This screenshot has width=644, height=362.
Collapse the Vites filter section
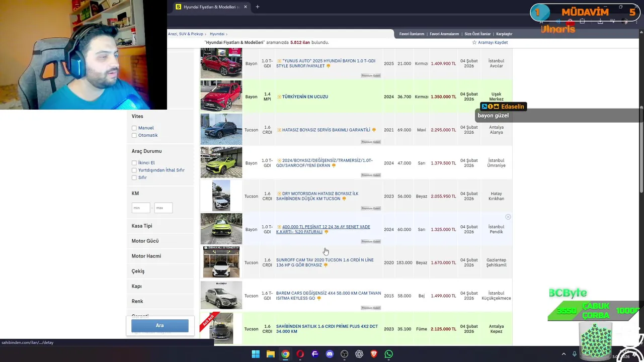pos(137,116)
